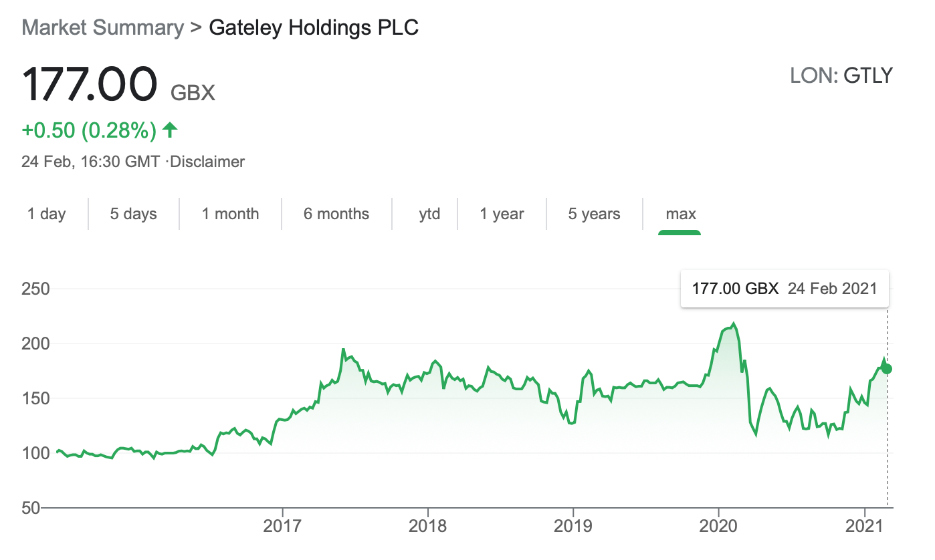935x560 pixels.
Task: Open the Market Summary breadcrumb link
Action: 103,27
